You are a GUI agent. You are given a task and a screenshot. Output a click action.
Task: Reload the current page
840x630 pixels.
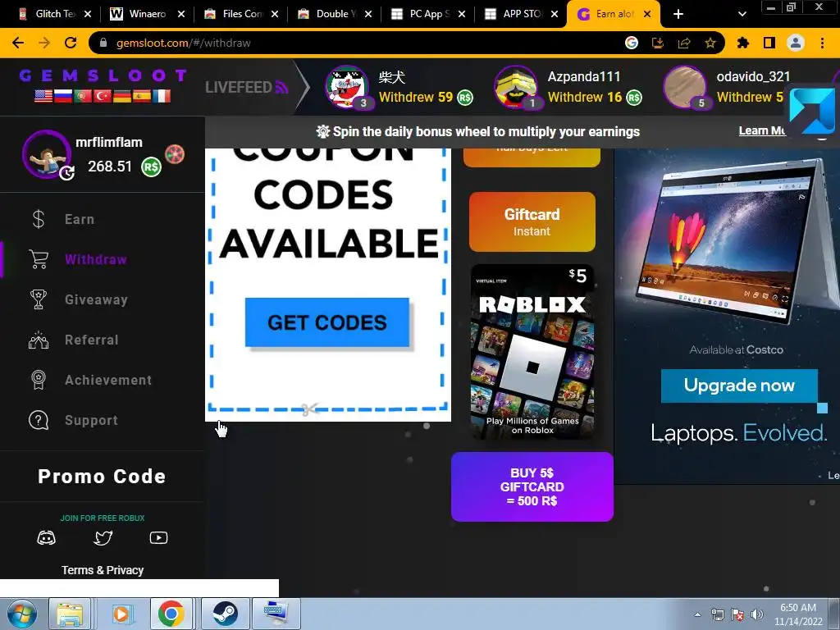(71, 43)
